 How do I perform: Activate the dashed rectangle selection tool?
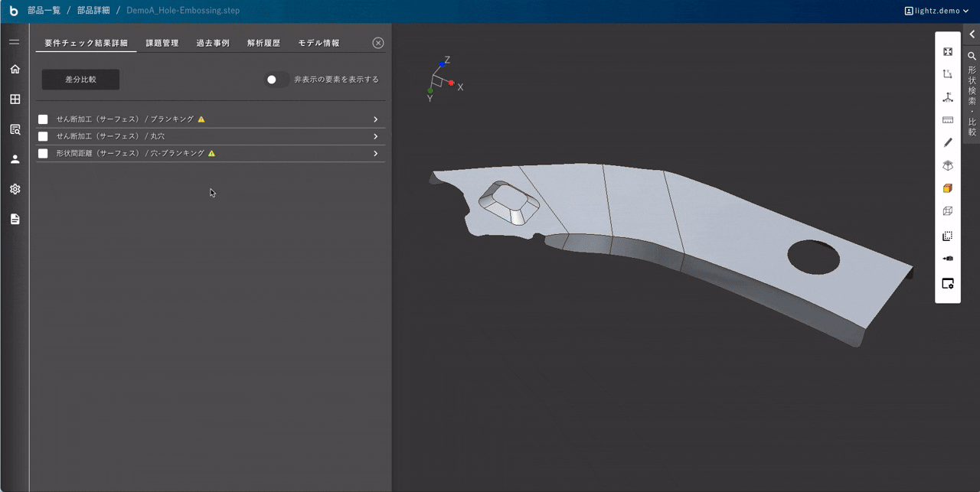coord(948,236)
